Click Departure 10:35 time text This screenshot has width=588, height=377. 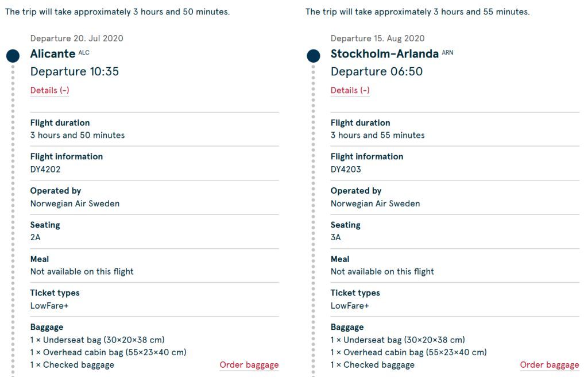click(75, 71)
